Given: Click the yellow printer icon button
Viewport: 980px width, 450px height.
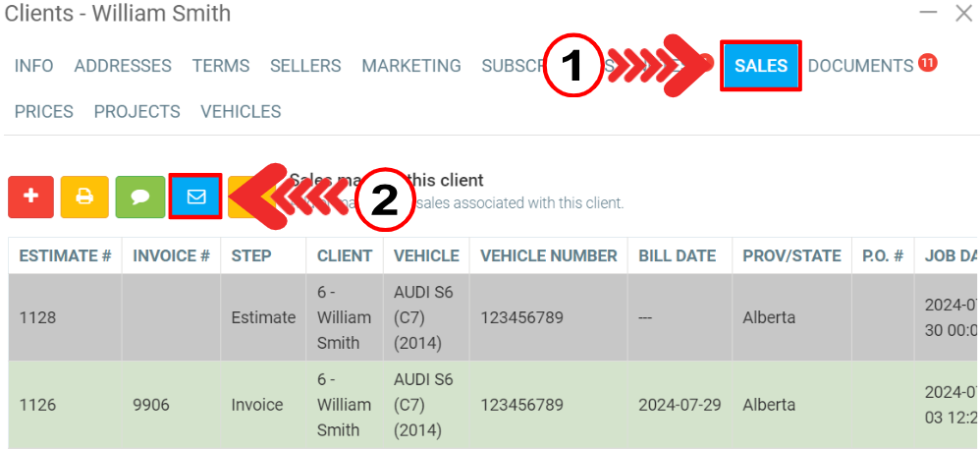Looking at the screenshot, I should pos(84,197).
